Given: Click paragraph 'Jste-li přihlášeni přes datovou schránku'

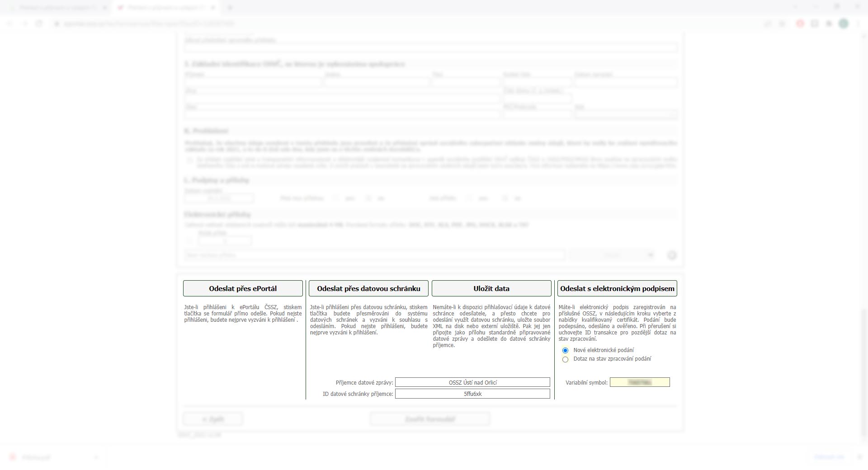Looking at the screenshot, I should (x=368, y=320).
